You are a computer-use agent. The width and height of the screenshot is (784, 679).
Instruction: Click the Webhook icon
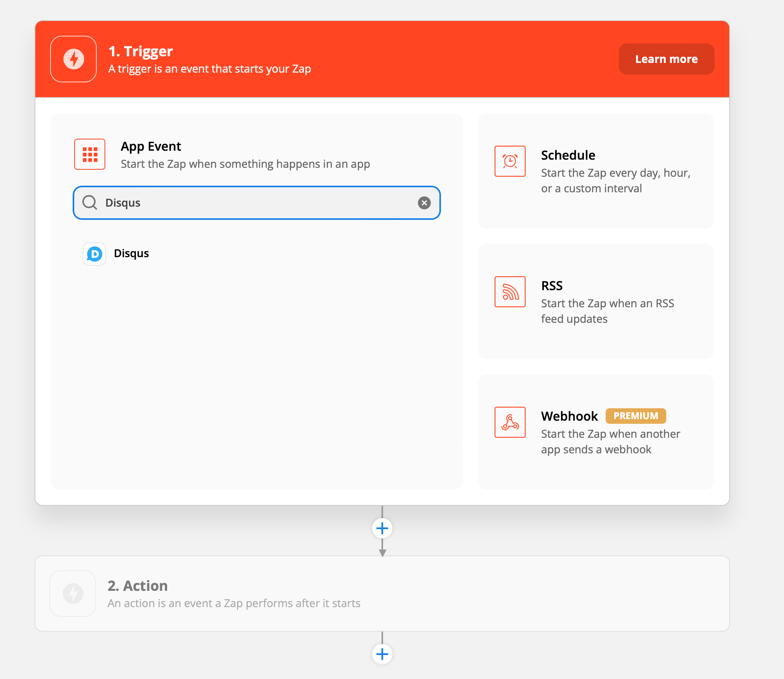click(x=510, y=422)
